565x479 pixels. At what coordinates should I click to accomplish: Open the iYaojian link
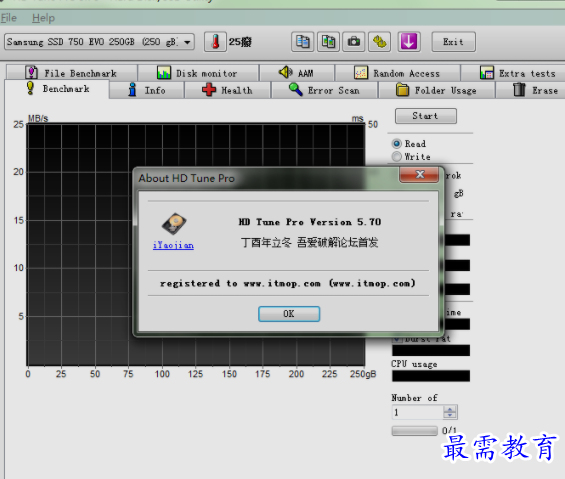(x=173, y=245)
